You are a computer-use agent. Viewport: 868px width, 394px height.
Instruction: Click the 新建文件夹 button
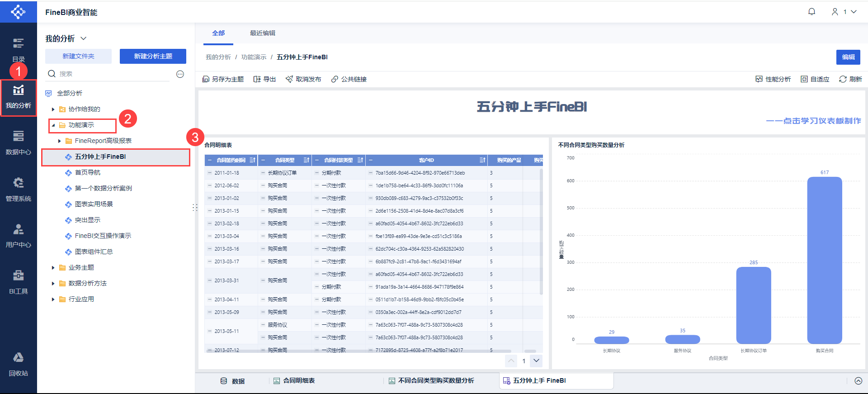pyautogui.click(x=78, y=56)
